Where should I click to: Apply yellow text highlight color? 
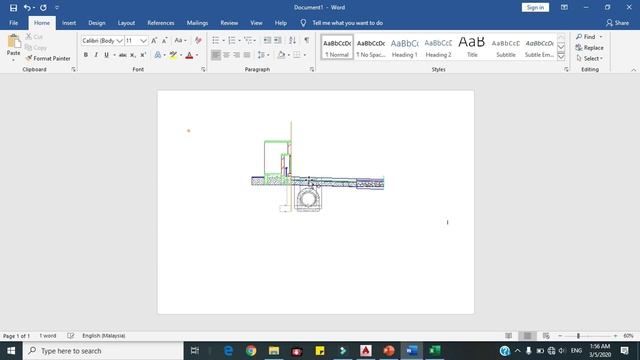coord(173,55)
